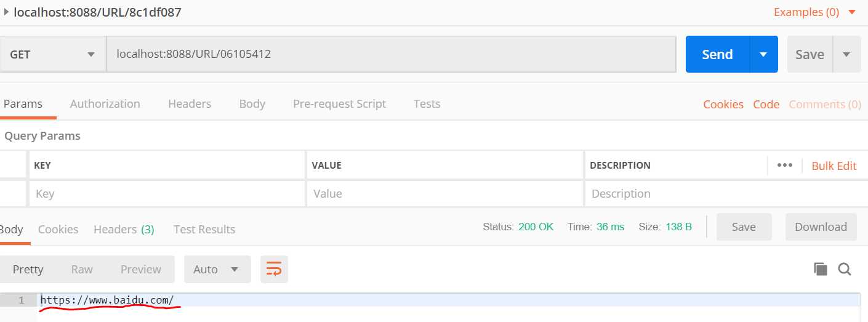Viewport: 868px width, 322px height.
Task: Click the Bulk Edit link
Action: pyautogui.click(x=834, y=165)
